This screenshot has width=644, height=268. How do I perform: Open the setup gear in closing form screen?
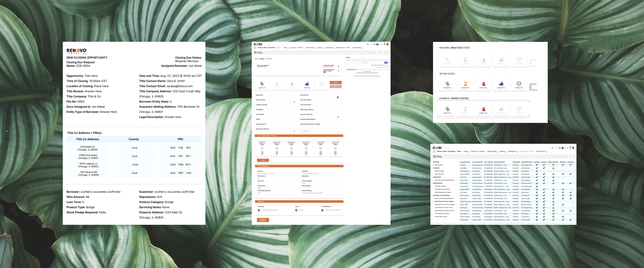pyautogui.click(x=382, y=44)
